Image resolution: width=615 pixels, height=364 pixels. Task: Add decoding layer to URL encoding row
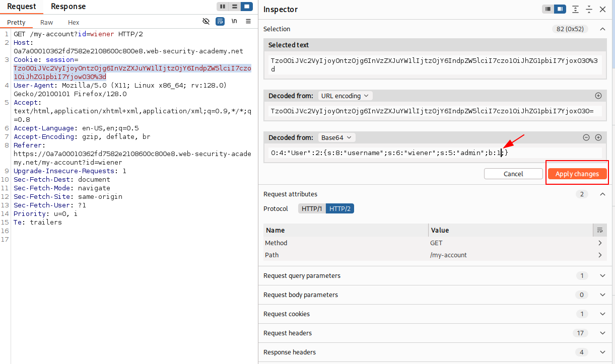pyautogui.click(x=598, y=96)
